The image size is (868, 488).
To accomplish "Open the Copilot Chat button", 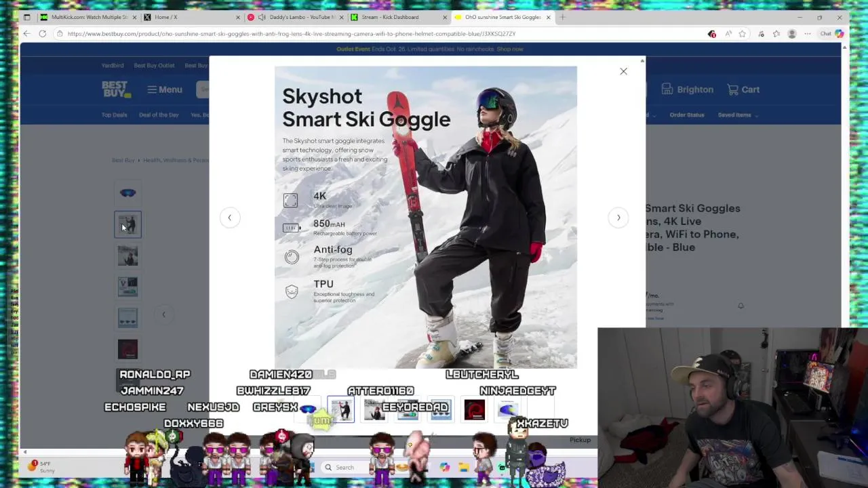I will tap(831, 34).
